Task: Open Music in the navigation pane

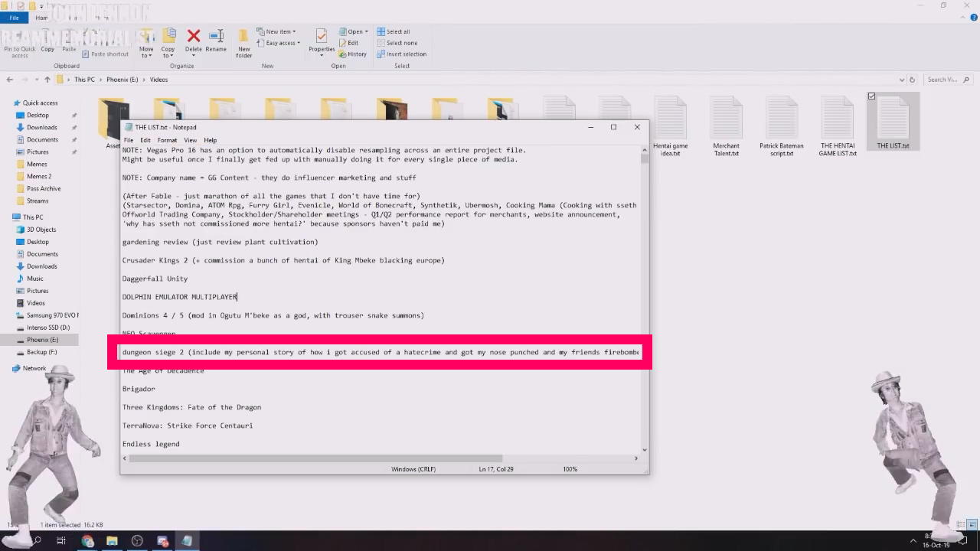Action: [x=35, y=279]
